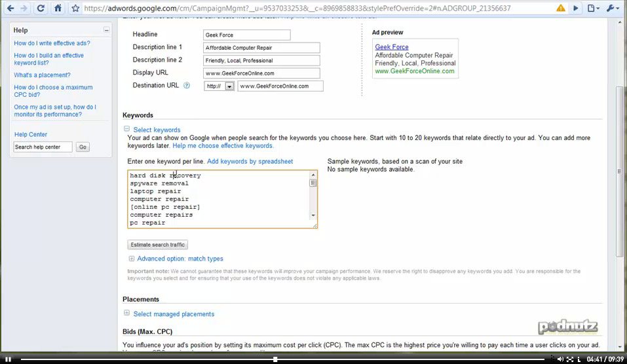The image size is (627, 364).
Task: Reload the page with refresh icon
Action: click(41, 8)
